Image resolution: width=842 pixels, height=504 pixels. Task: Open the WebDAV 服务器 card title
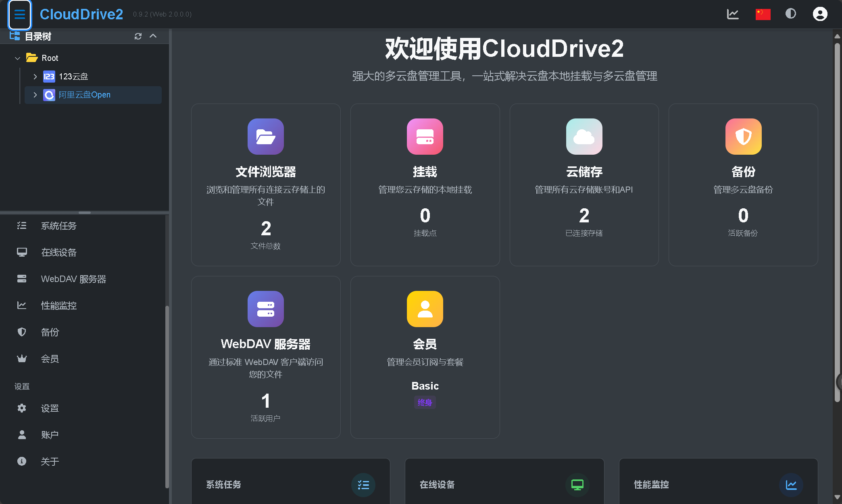click(x=266, y=344)
